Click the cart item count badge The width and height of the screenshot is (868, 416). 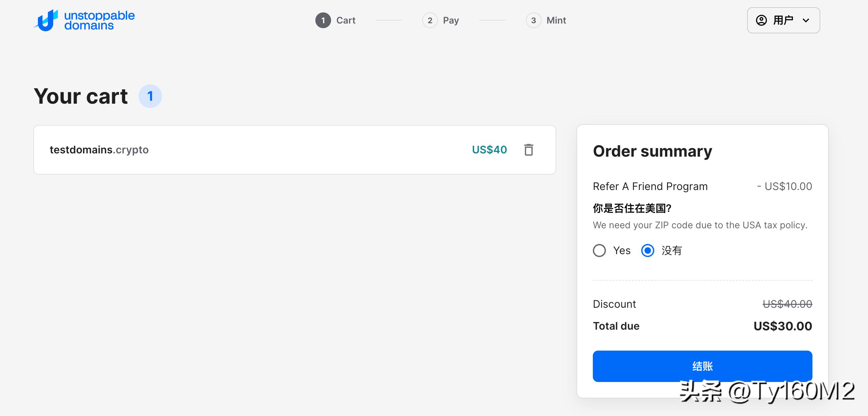point(150,96)
